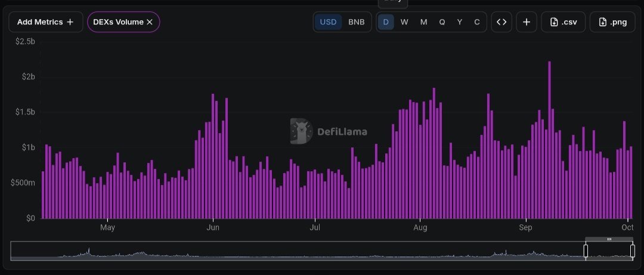The height and width of the screenshot is (275, 644).
Task: Select Monthly (M) interval
Action: 423,22
